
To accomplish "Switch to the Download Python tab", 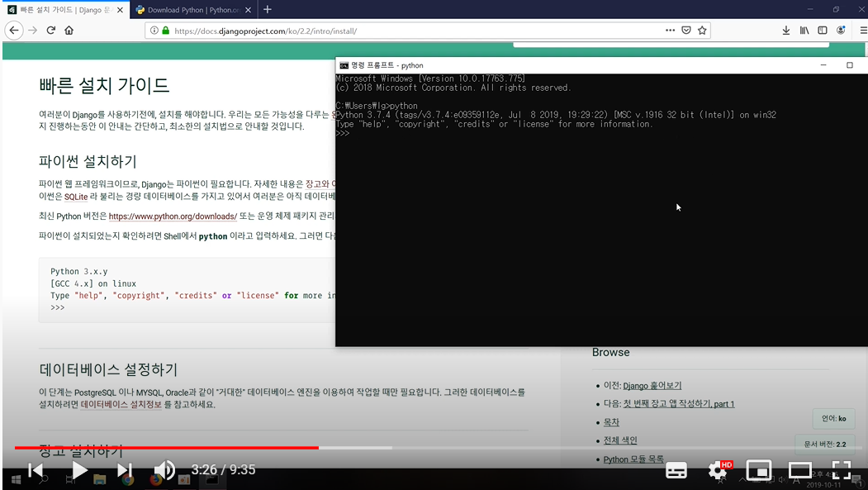I will pos(193,9).
